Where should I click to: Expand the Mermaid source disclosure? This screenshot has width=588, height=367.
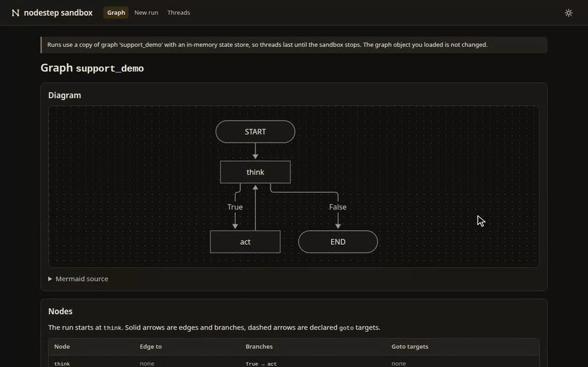78,279
